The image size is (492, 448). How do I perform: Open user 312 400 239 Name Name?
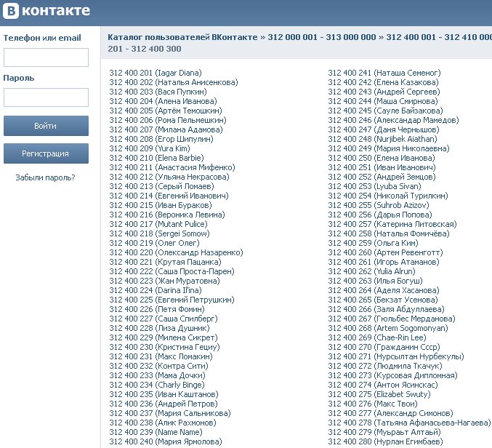(x=156, y=432)
